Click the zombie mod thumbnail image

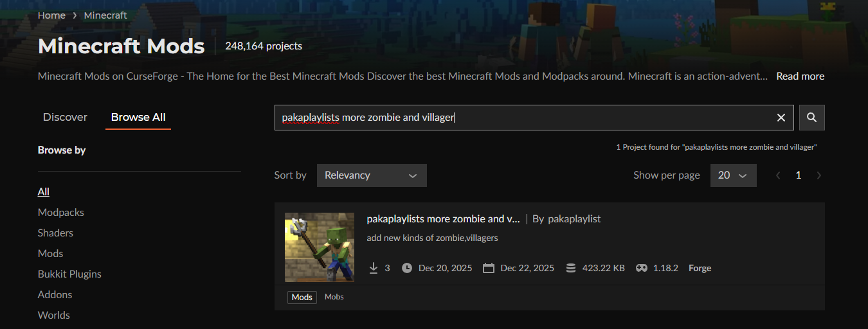pyautogui.click(x=320, y=247)
